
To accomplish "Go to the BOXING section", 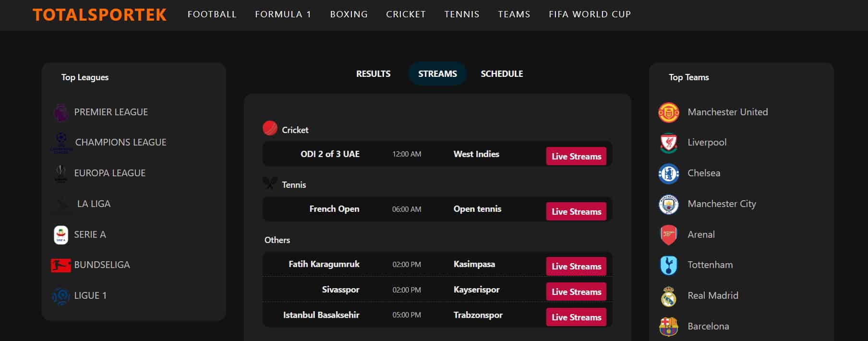I will [349, 14].
